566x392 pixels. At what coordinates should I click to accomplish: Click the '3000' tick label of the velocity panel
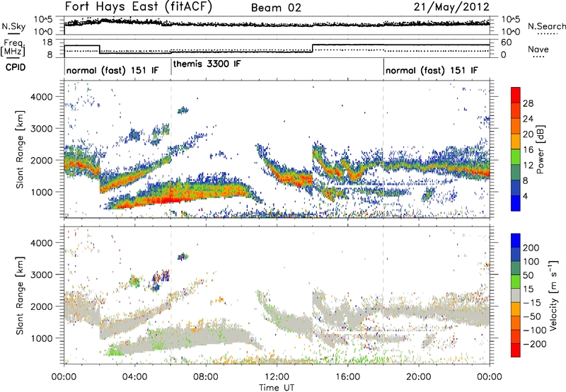(41, 275)
